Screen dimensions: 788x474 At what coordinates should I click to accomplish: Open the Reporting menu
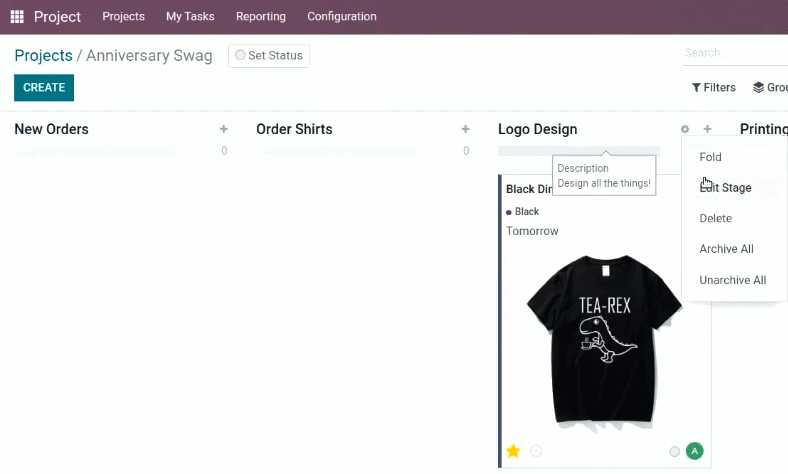click(x=261, y=17)
